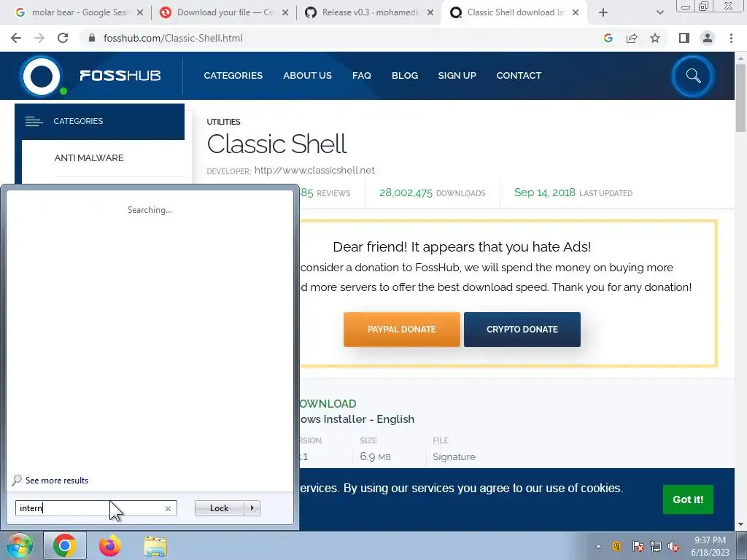Click REVIEWS count
Viewport: 747px width, 560px height.
325,192
